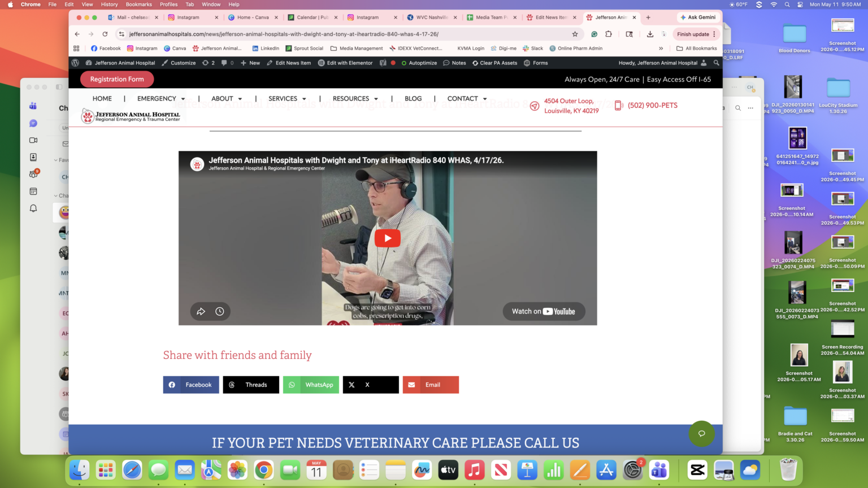Switch to the Mail - chelsea tab

pos(133,18)
